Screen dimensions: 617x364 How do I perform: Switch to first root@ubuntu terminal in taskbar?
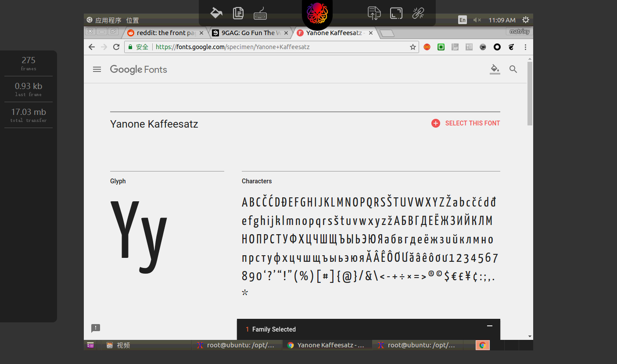click(x=237, y=345)
